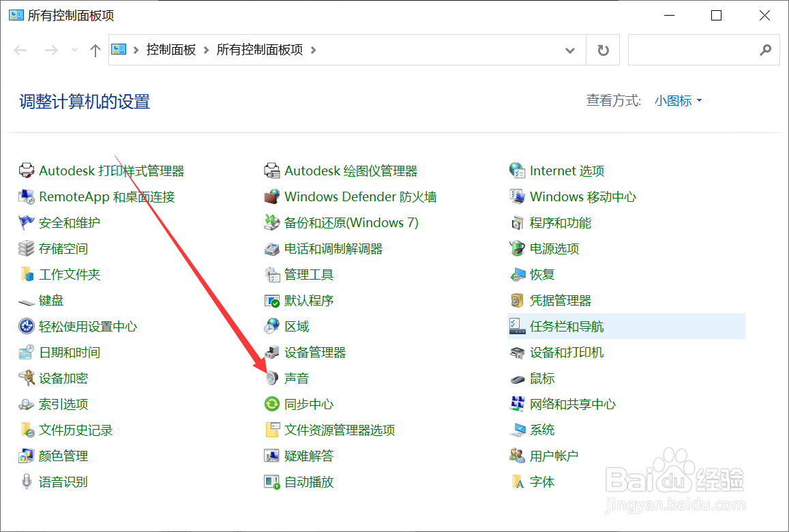Click the 程序和功能 icon
Image resolution: width=789 pixels, height=532 pixels.
click(x=518, y=222)
